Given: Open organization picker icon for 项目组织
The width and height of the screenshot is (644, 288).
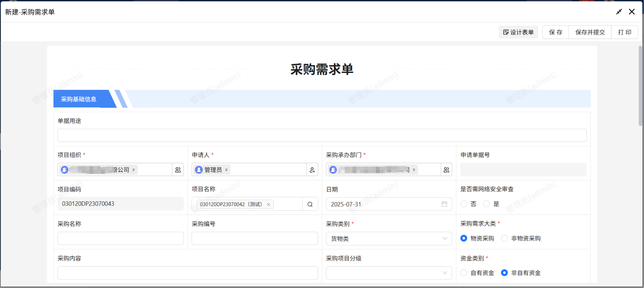Looking at the screenshot, I should [178, 170].
